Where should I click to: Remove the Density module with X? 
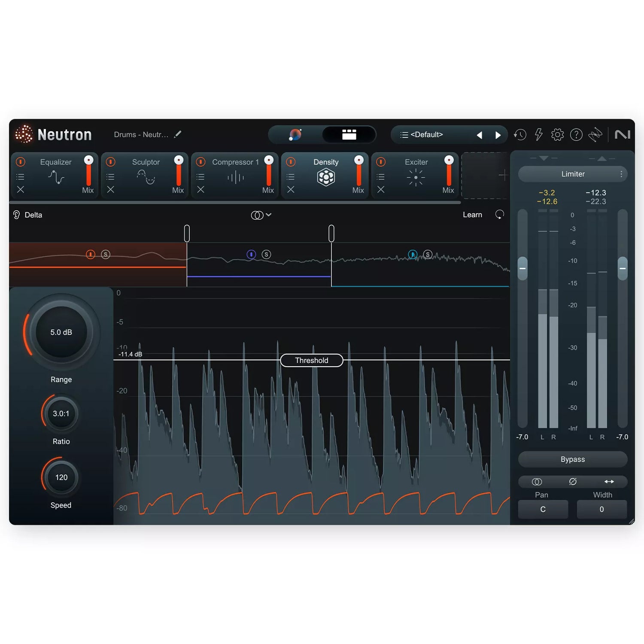(291, 189)
